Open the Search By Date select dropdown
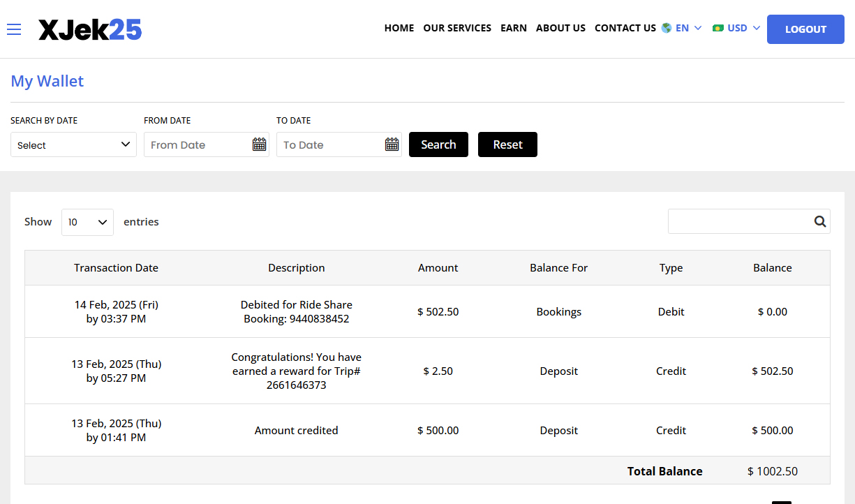The image size is (855, 504). pos(73,144)
